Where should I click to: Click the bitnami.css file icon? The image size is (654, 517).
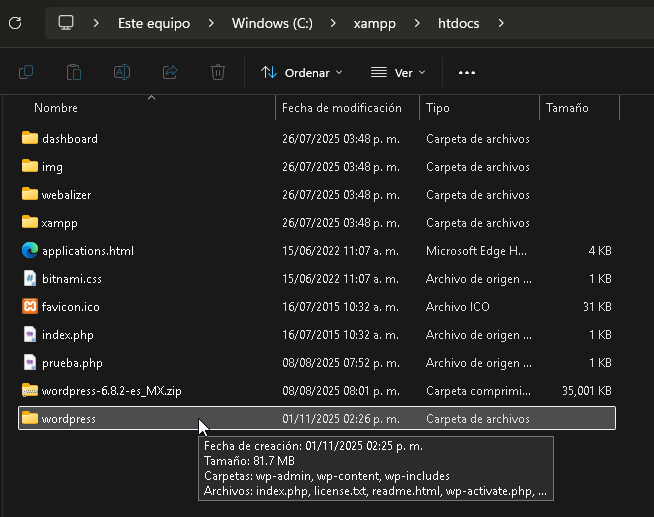click(30, 278)
